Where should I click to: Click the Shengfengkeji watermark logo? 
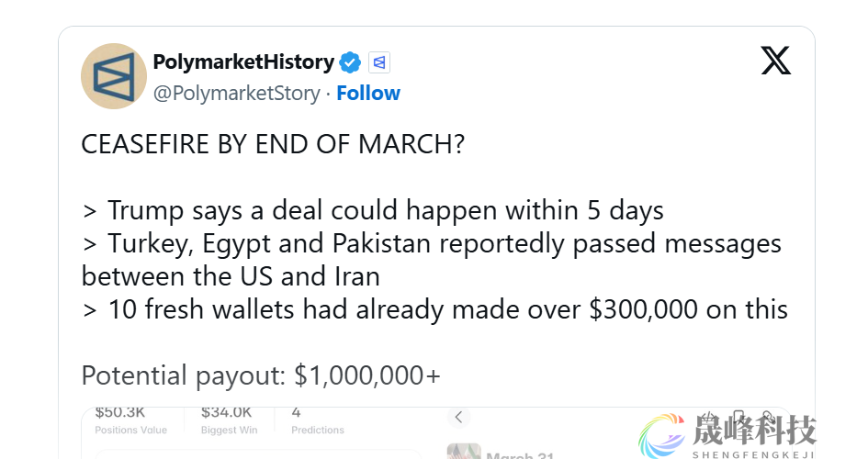[x=727, y=433]
